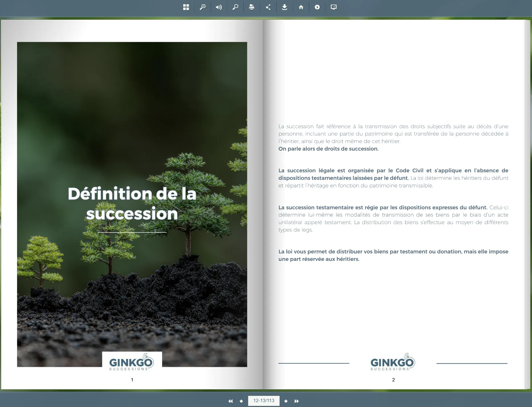Print the flipbook with the printer icon
The height and width of the screenshot is (407, 532).
coord(252,7)
